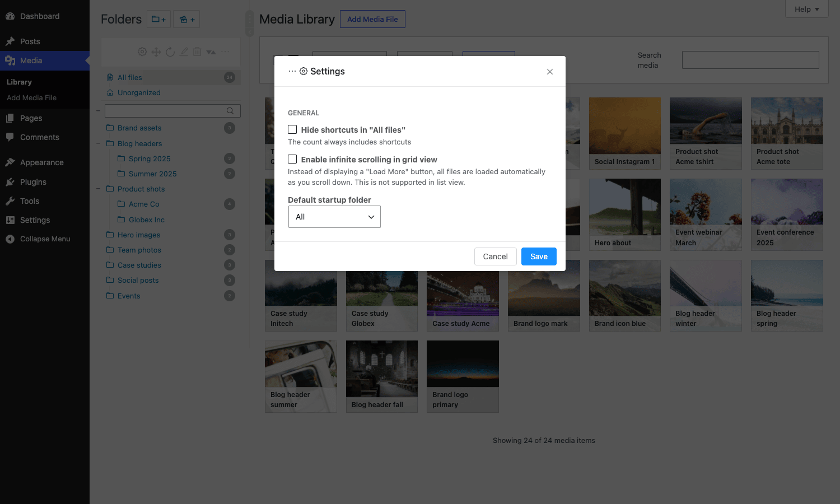
Task: Click the ellipsis icon in folder toolbar
Action: pyautogui.click(x=225, y=52)
